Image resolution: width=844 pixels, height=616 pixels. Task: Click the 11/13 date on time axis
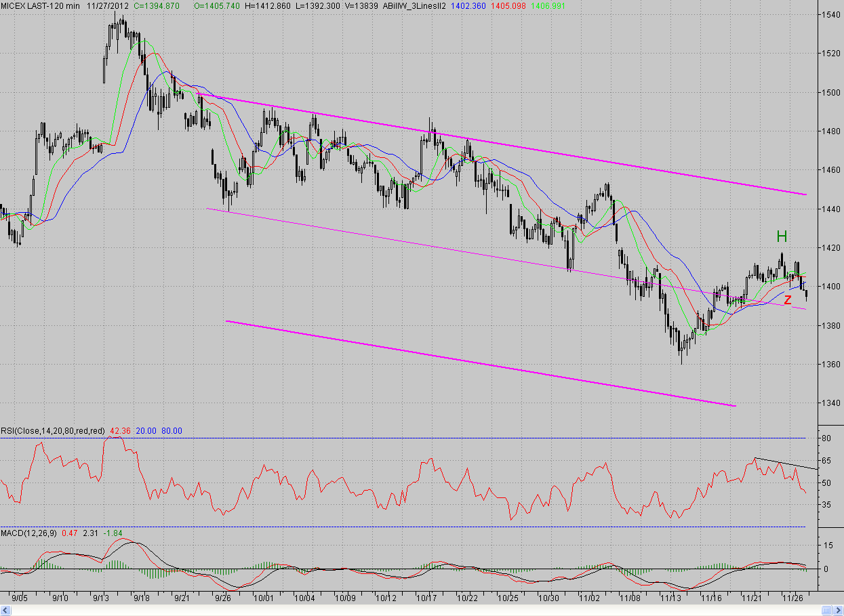click(x=670, y=598)
